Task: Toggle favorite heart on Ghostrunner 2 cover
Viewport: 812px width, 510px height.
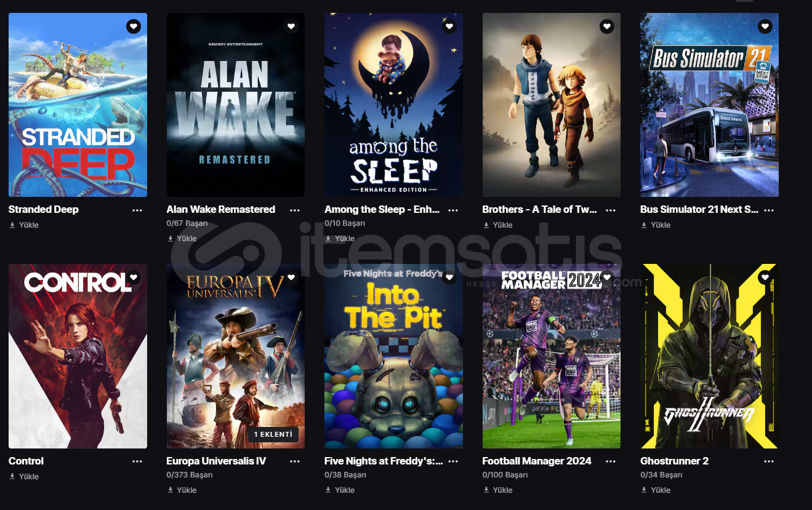Action: (765, 277)
